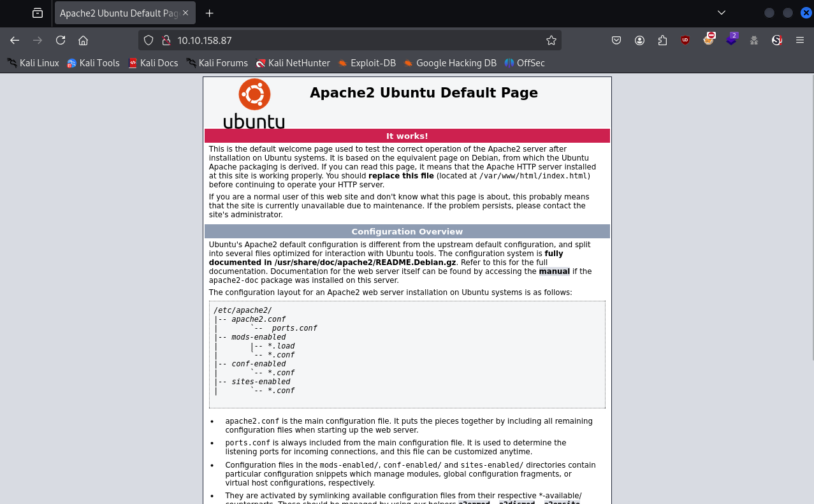Follow the manual hyperlink in Configuration Overview
Viewport: 814px width, 504px height.
tap(555, 271)
